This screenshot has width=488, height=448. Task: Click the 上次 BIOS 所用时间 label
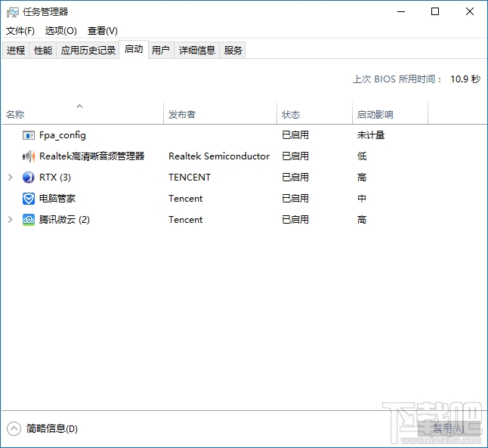pos(397,79)
